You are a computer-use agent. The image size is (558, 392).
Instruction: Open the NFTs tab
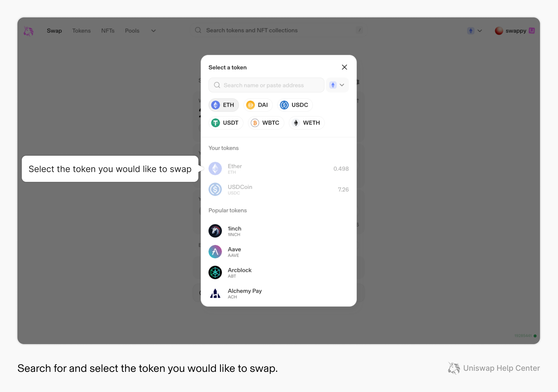click(108, 31)
